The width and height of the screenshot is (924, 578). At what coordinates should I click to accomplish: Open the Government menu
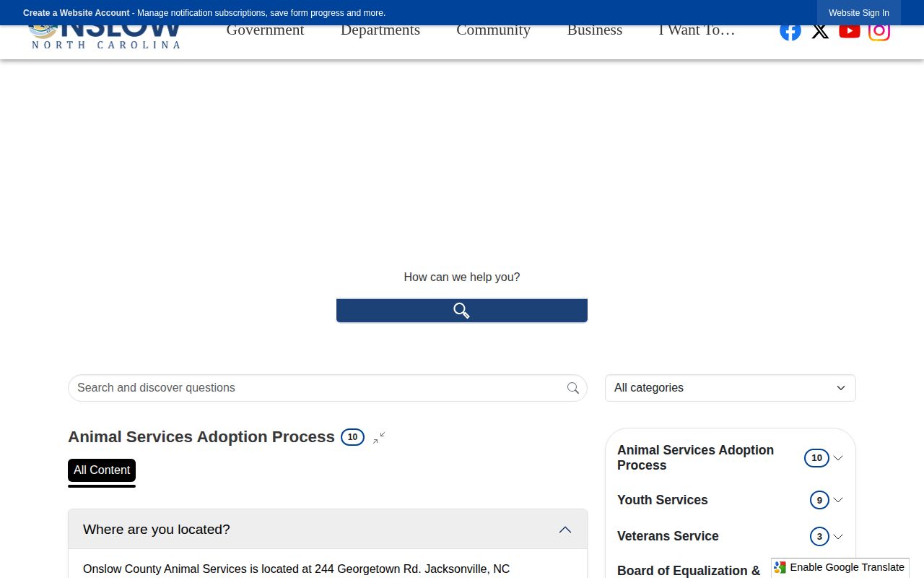(266, 30)
